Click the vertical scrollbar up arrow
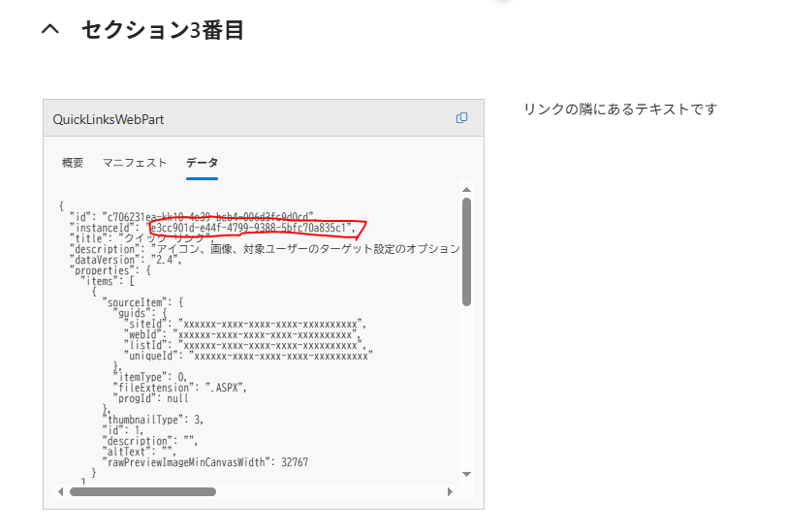Screen dimensions: 787x532 (466, 190)
